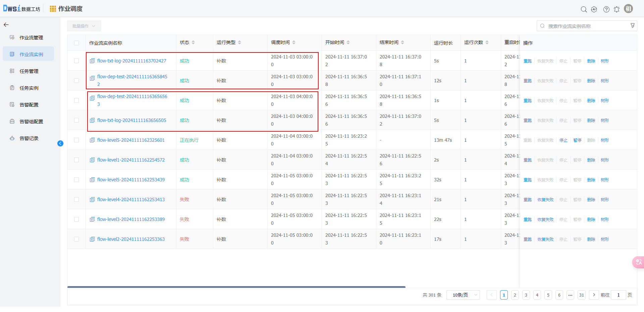Expand the 批量操作 batch actions dropdown
This screenshot has height=312, width=644.
84,26
